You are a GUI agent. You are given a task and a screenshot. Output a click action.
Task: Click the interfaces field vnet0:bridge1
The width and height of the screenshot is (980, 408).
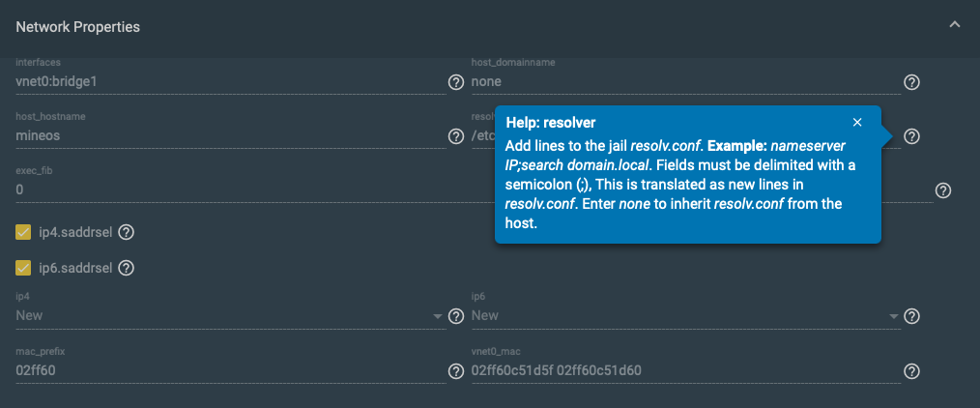coord(230,81)
